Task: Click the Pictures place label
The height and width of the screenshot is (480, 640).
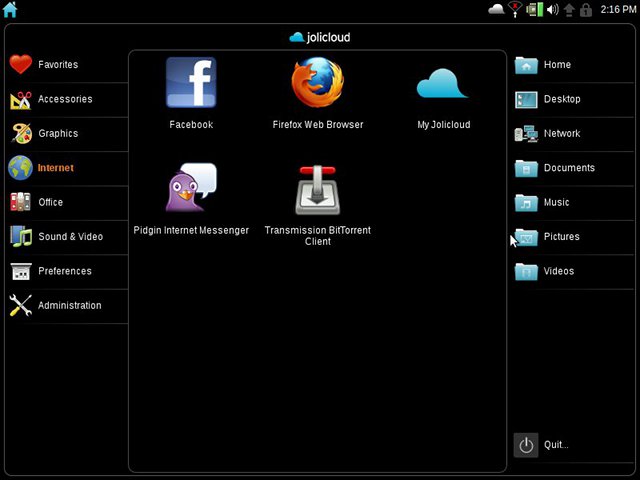Action: [562, 236]
